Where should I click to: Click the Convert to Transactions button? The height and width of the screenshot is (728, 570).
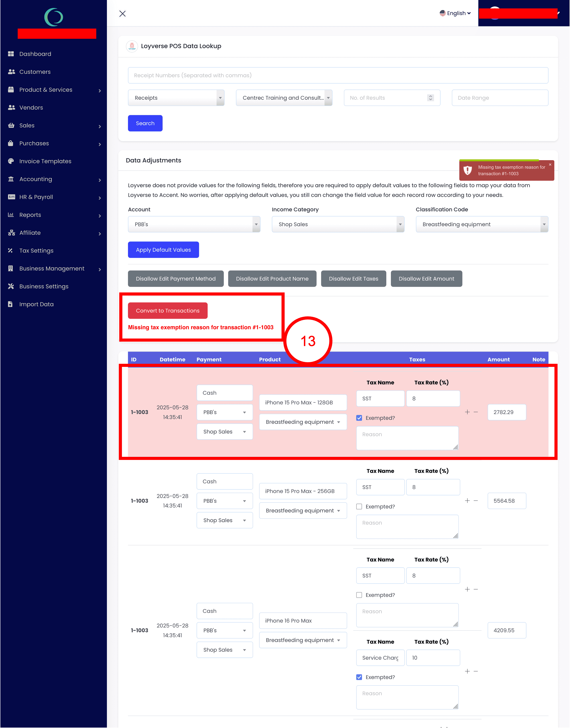click(168, 311)
